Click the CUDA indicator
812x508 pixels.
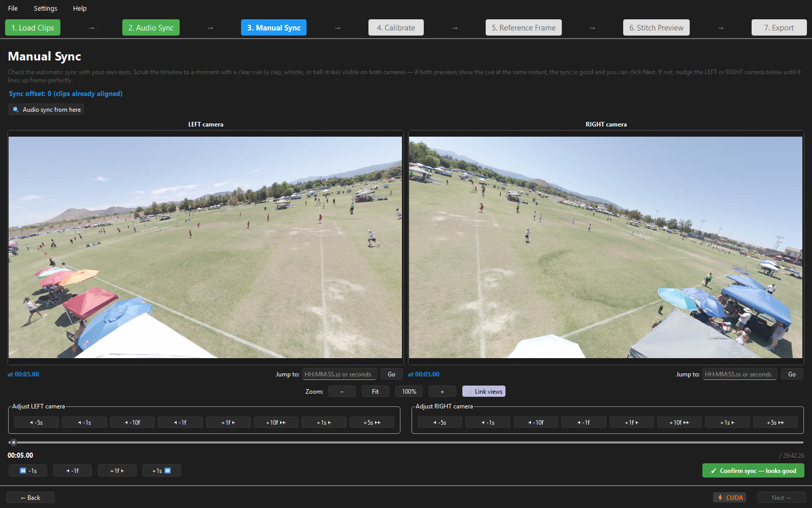pyautogui.click(x=730, y=497)
